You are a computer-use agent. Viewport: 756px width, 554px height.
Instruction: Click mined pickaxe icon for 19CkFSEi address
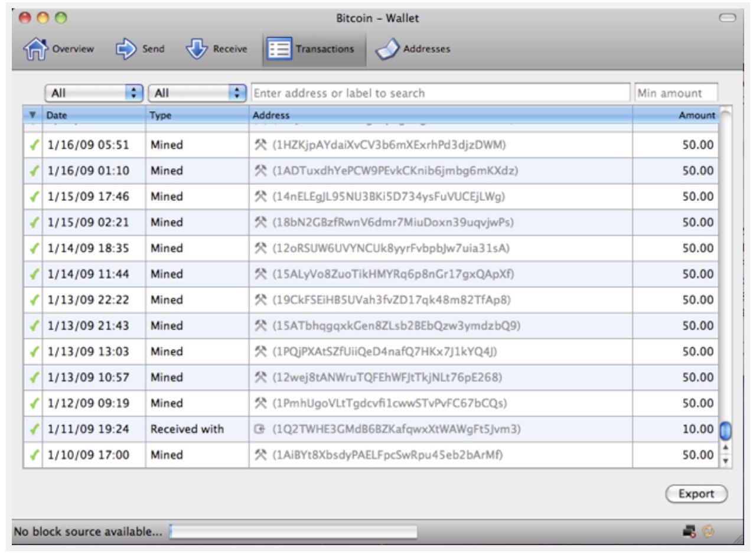(260, 300)
